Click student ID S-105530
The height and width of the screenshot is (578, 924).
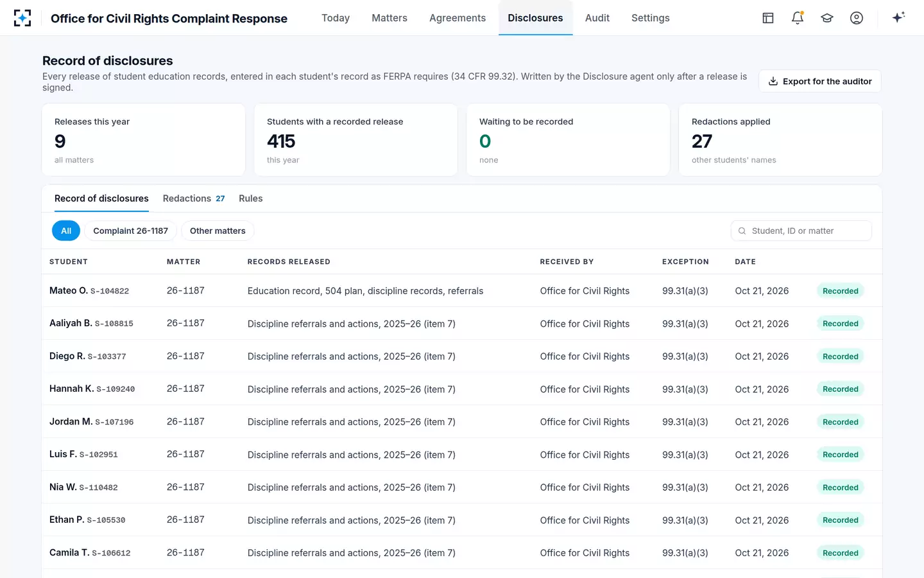pyautogui.click(x=106, y=520)
